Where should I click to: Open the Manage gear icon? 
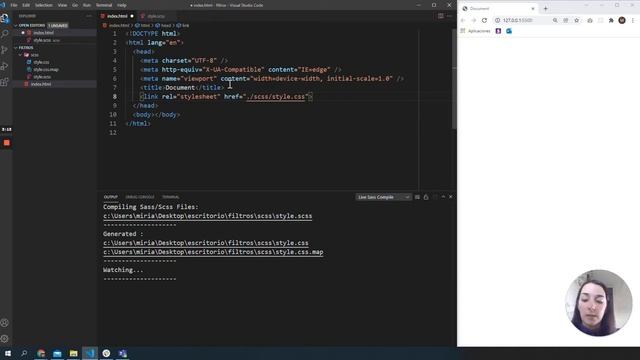4,339
